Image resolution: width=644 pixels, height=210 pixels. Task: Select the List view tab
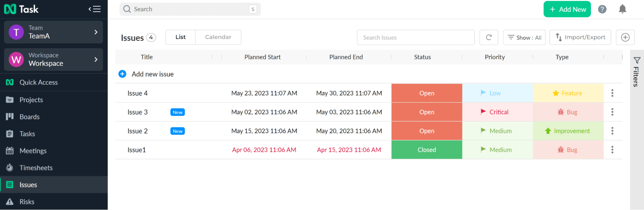[x=180, y=37]
